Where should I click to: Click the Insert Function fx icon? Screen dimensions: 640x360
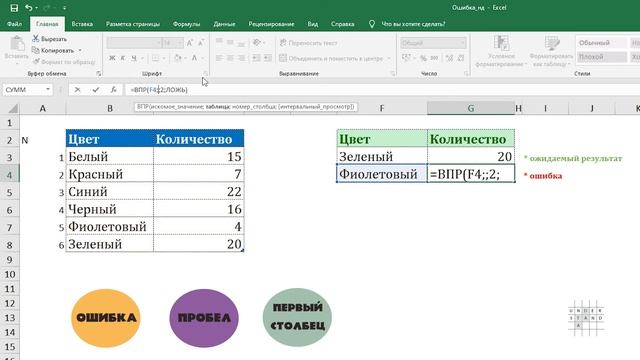[x=113, y=89]
